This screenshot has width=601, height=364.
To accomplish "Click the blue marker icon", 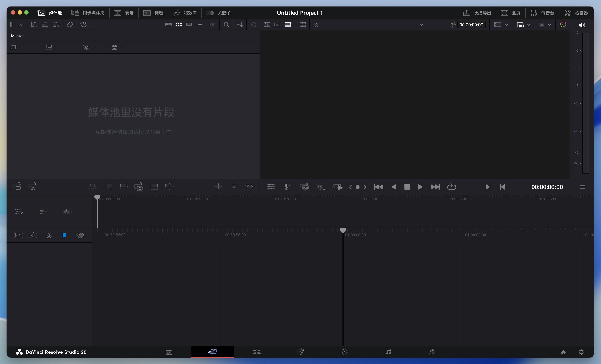I will [x=64, y=235].
